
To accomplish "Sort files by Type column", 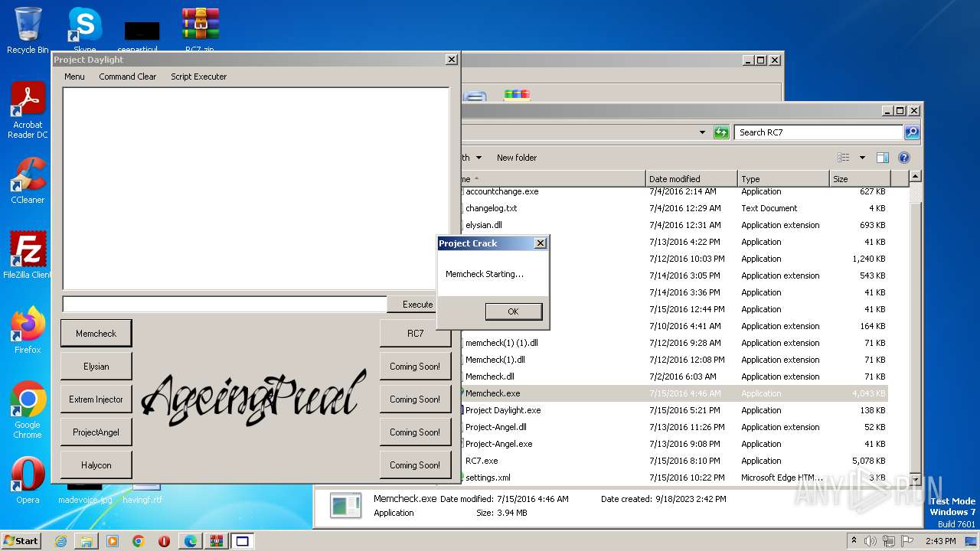I will [783, 179].
